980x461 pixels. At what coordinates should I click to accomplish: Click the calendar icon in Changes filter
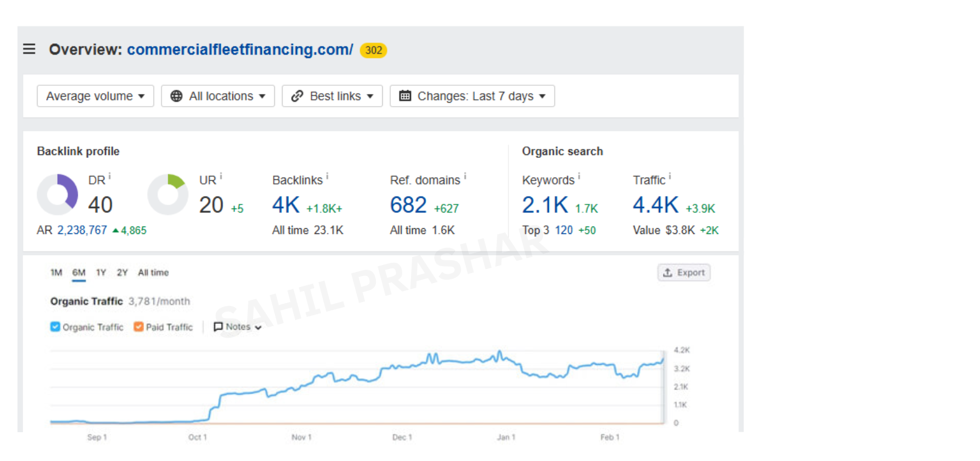(405, 96)
